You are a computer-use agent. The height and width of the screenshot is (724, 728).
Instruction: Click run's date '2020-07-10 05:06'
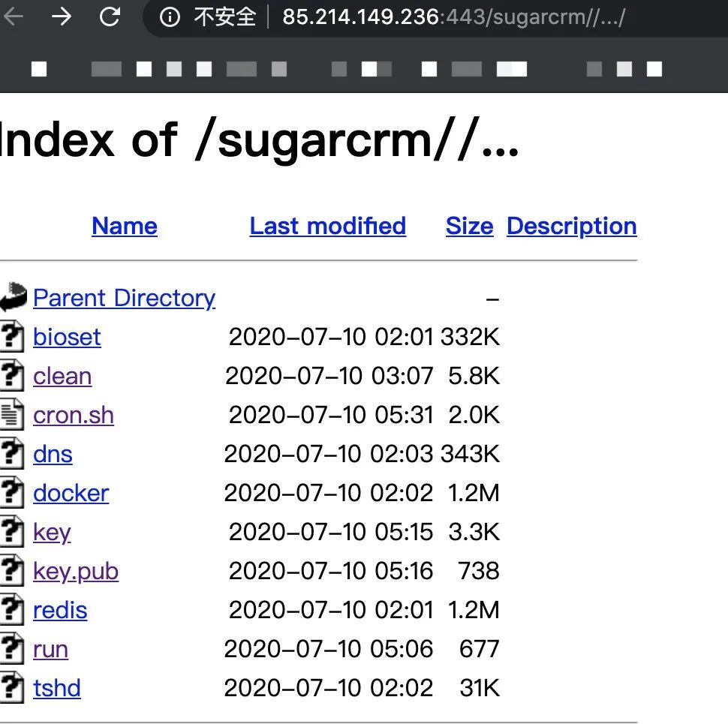click(329, 649)
